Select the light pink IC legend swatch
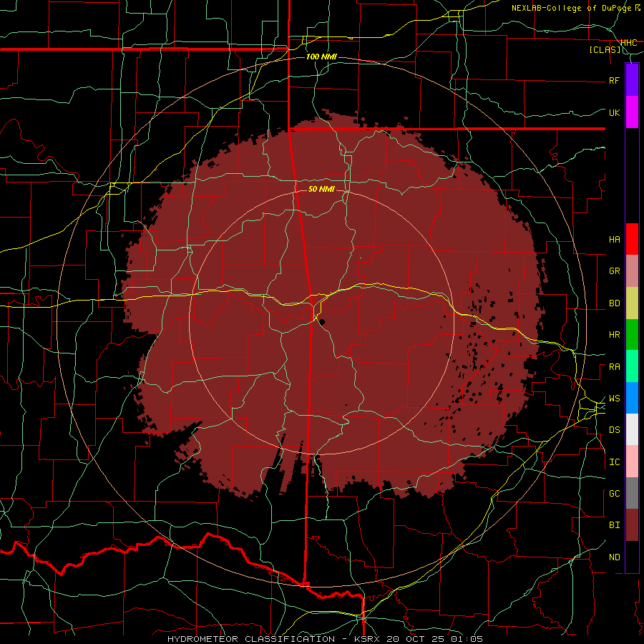This screenshot has height=644, width=644. [x=632, y=462]
